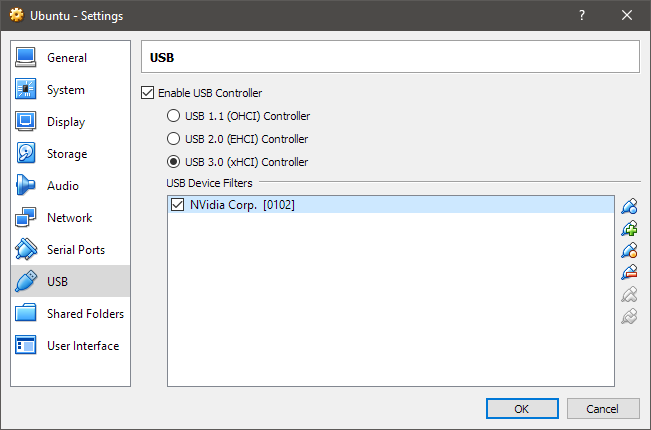Click the Cancel button
This screenshot has width=651, height=430.
click(x=602, y=408)
